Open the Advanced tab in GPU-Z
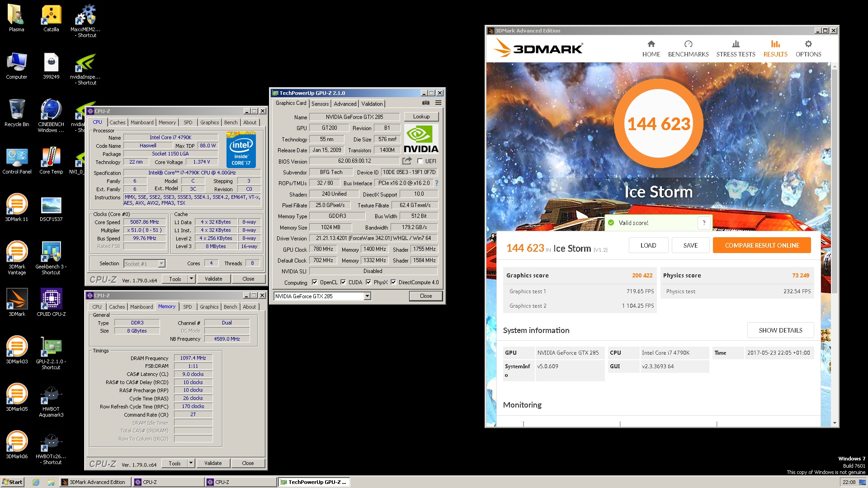This screenshot has width=868, height=488. 345,104
